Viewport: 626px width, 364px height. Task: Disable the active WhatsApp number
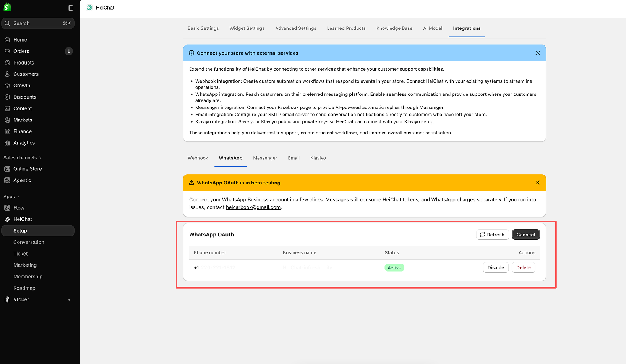tap(496, 267)
